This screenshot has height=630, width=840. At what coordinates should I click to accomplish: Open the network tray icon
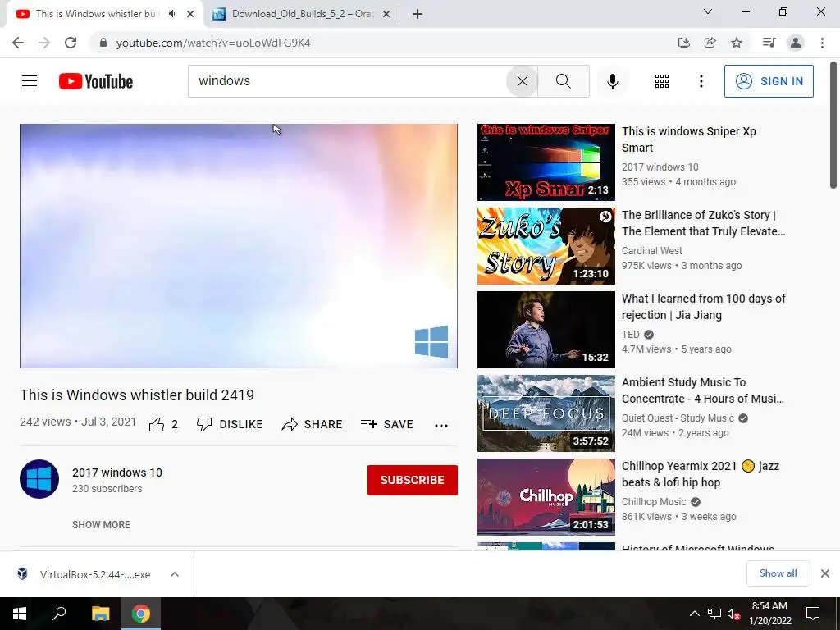point(714,614)
